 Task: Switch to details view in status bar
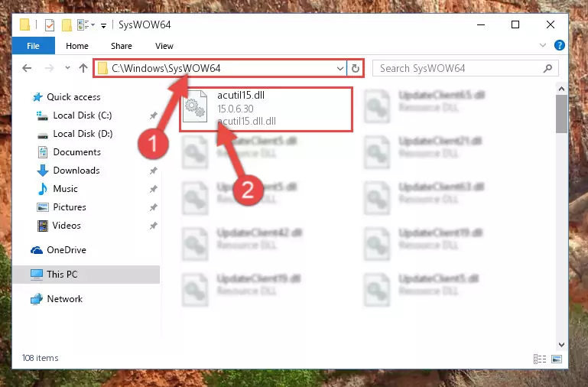pos(540,359)
